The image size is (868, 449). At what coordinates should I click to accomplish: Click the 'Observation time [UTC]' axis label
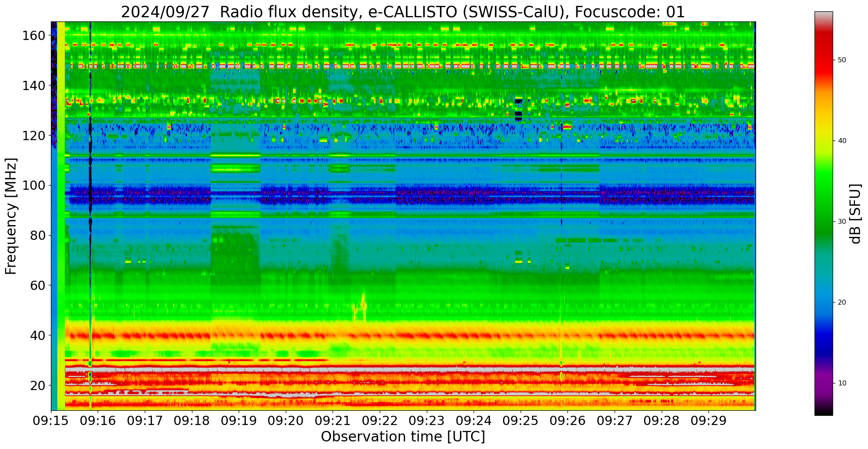tap(403, 436)
